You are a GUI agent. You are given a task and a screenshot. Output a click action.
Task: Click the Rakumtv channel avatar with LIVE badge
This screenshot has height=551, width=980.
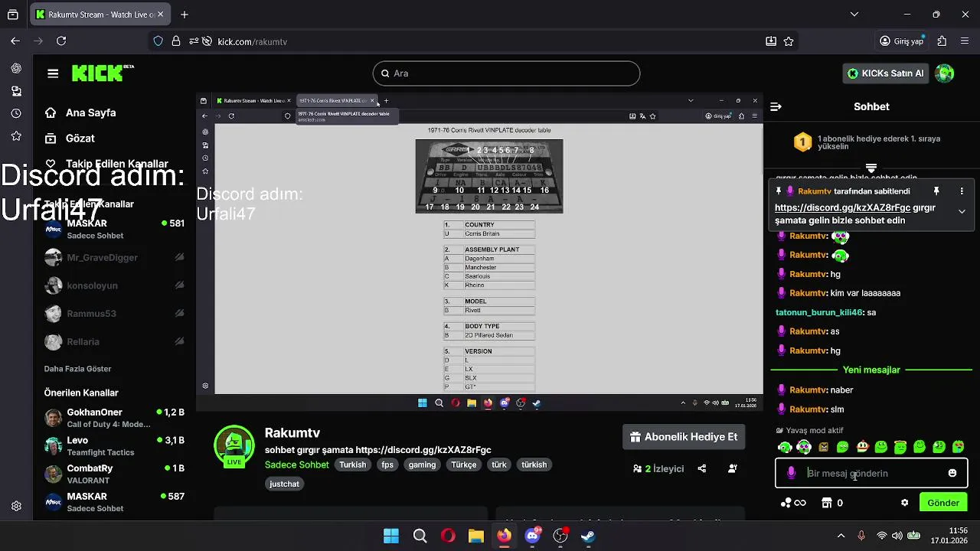point(234,447)
